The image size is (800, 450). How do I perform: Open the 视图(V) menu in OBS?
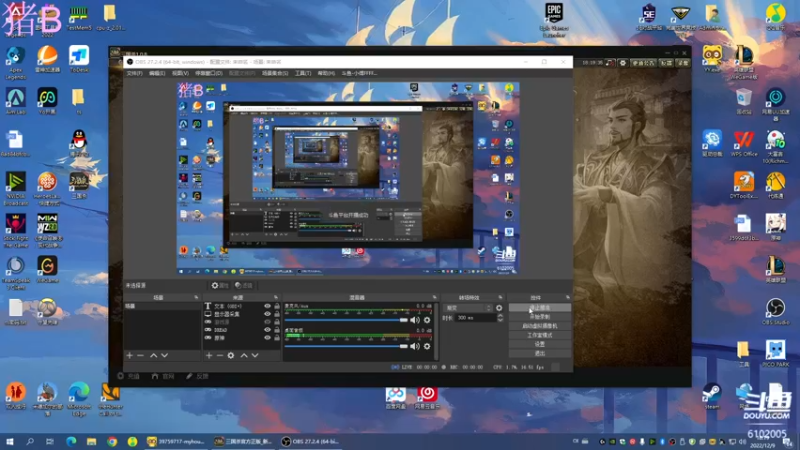click(x=180, y=73)
